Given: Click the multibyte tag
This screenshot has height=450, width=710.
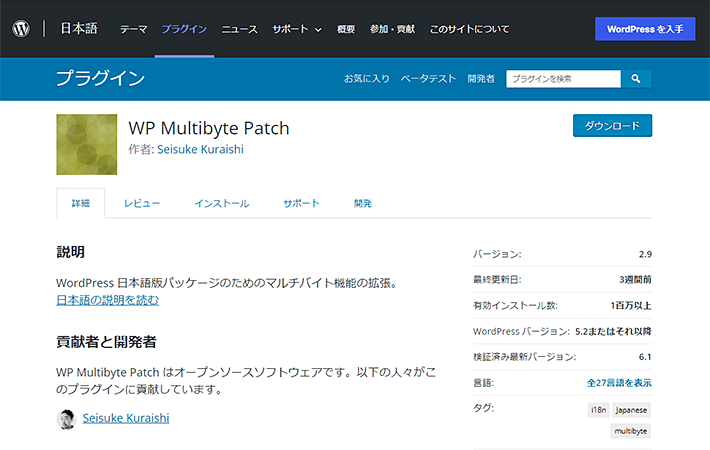Looking at the screenshot, I should coord(631,431).
